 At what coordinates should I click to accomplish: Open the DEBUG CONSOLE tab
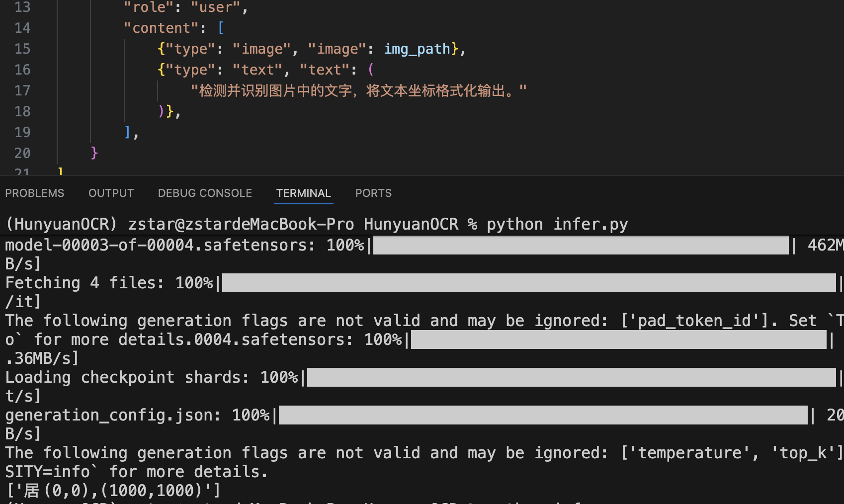[205, 193]
